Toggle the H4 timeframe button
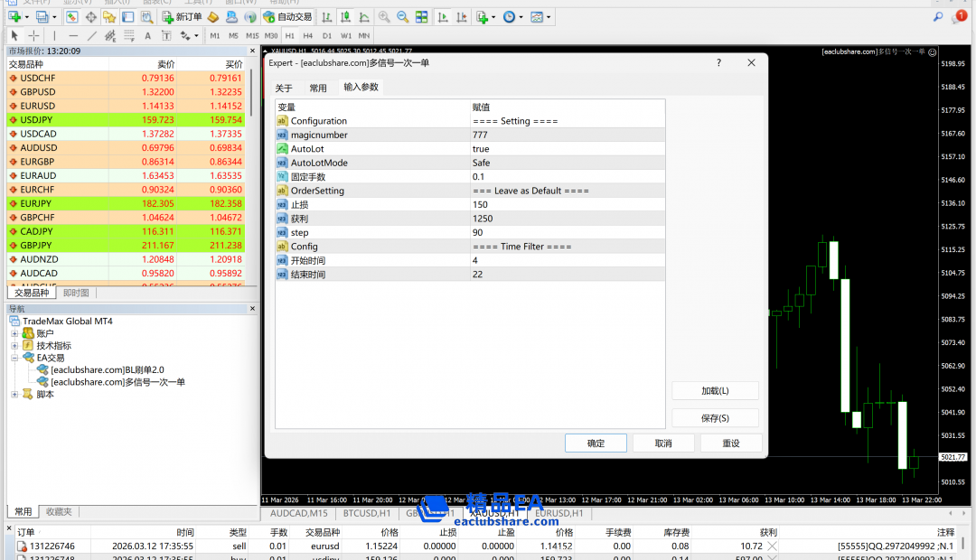 point(308,35)
